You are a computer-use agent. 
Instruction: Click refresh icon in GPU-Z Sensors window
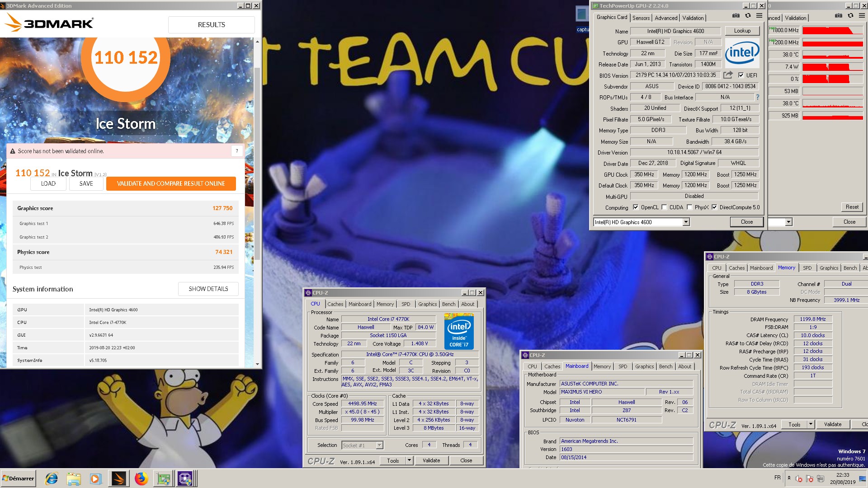coord(850,15)
